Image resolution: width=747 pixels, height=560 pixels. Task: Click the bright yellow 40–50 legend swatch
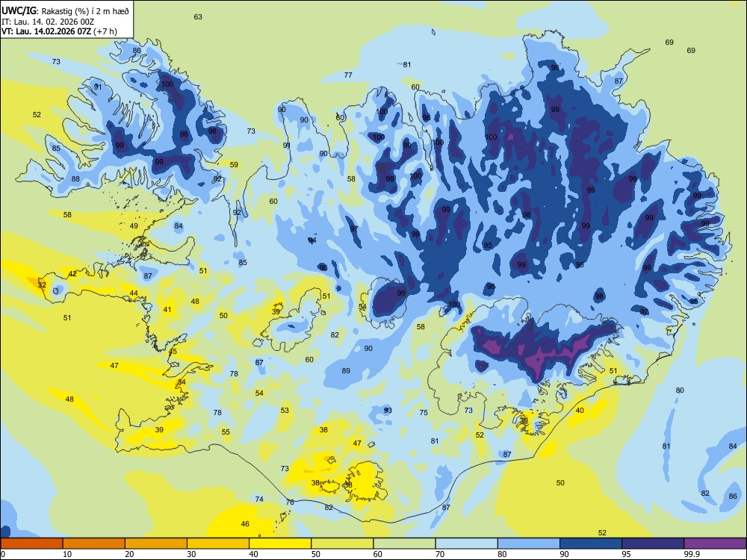coord(280,544)
